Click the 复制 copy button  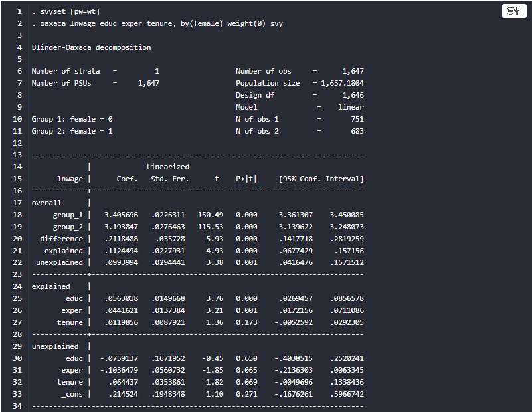coord(514,11)
